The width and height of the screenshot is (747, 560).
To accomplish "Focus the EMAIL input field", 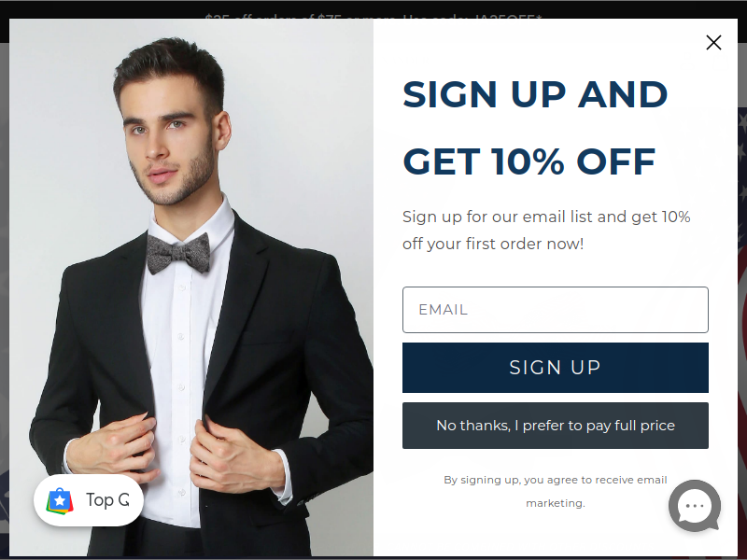I will (555, 310).
